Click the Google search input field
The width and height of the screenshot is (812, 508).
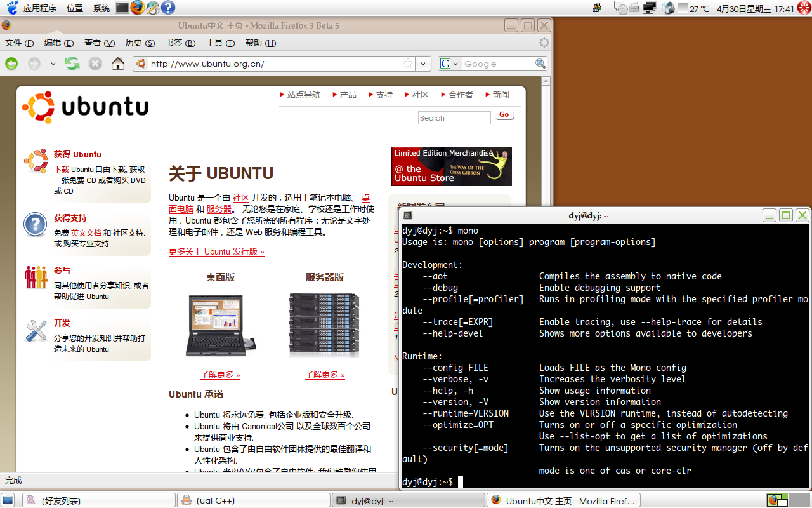[x=499, y=63]
